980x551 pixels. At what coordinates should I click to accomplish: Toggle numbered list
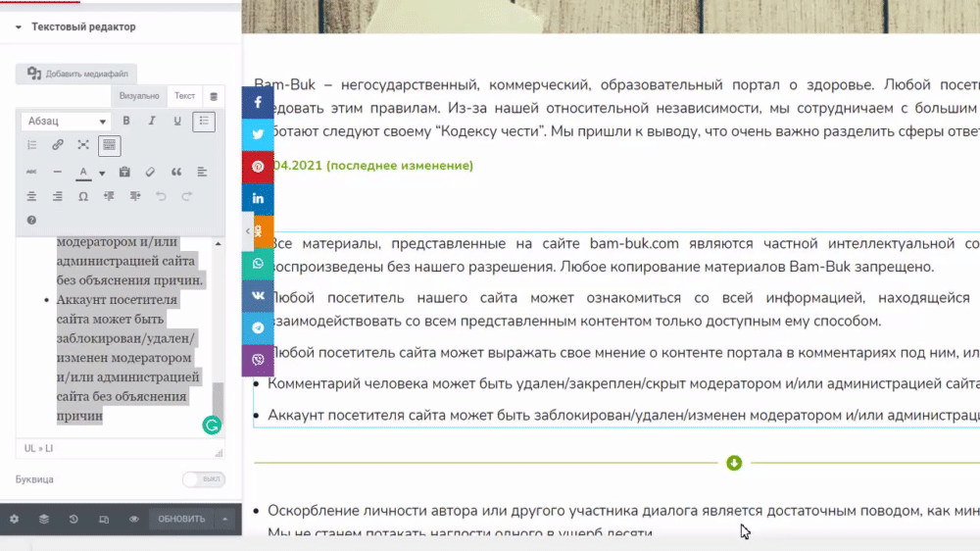pos(32,145)
